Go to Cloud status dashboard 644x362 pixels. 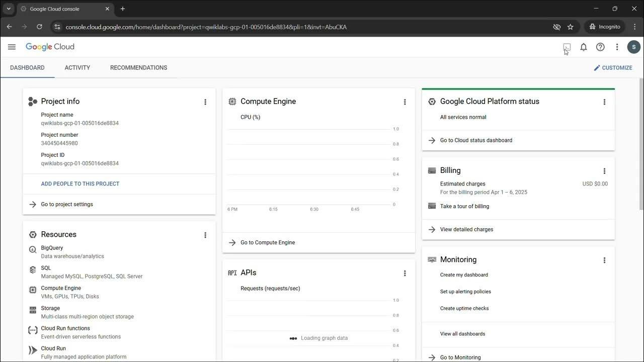coord(476,140)
